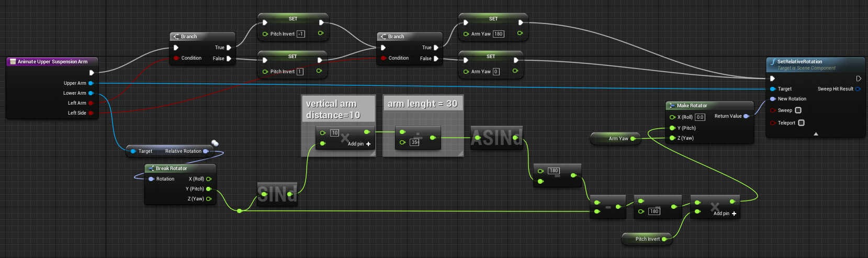Viewport: 868px width, 258px height.
Task: Click the Condition pin on the Branch wired to Left Side
Action: click(384, 58)
